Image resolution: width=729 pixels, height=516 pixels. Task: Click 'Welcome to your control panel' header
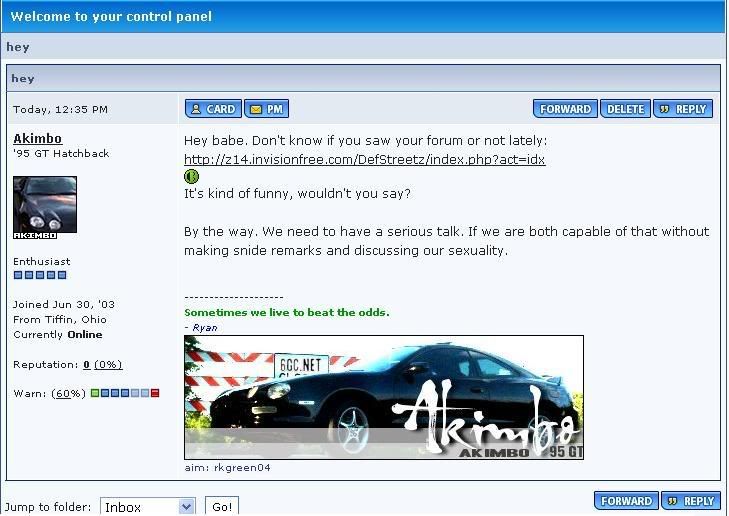click(111, 17)
